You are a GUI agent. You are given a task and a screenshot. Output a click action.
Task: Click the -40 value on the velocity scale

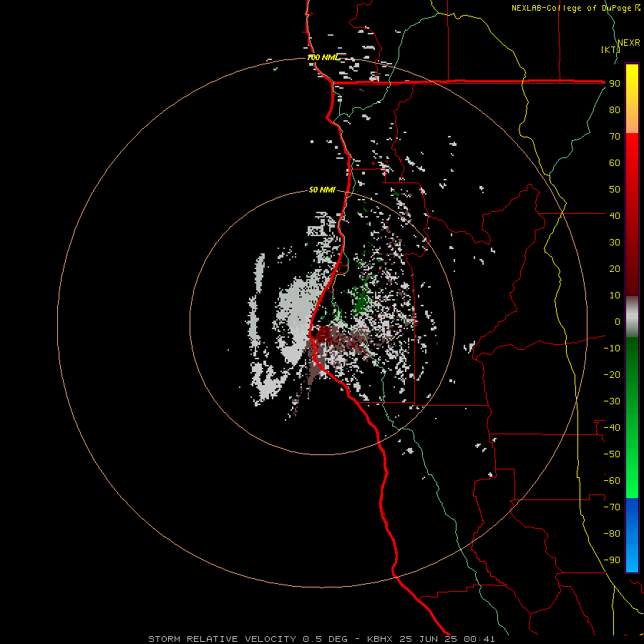coord(612,428)
